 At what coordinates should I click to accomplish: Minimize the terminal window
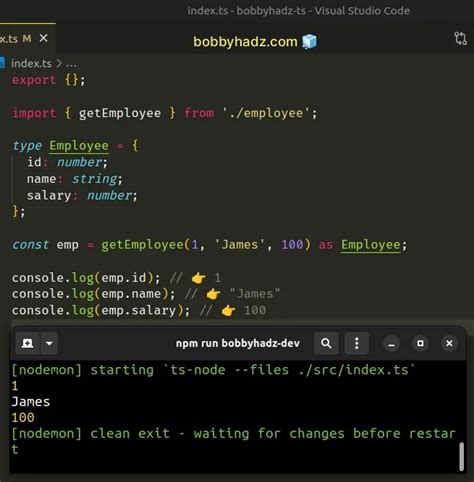point(392,344)
